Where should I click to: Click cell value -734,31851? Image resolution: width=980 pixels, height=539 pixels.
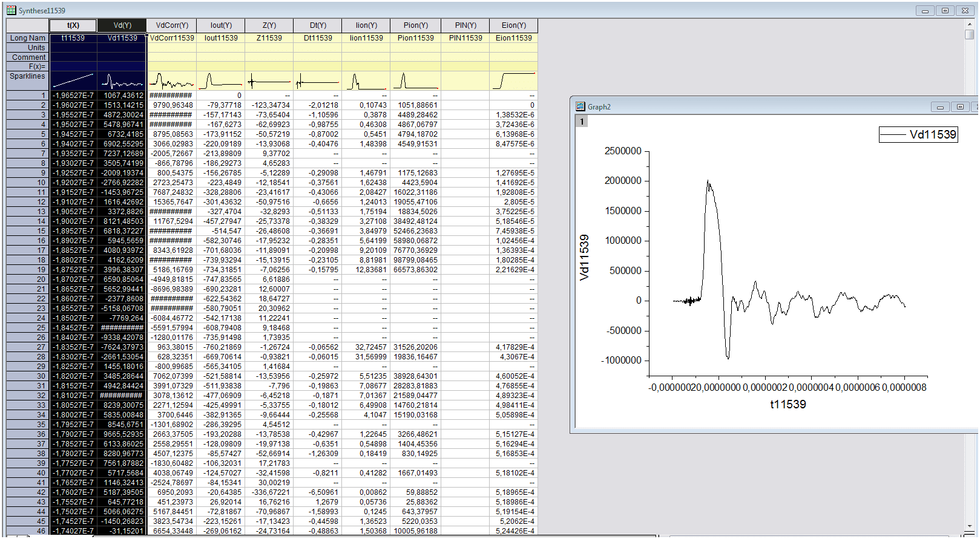tap(221, 270)
